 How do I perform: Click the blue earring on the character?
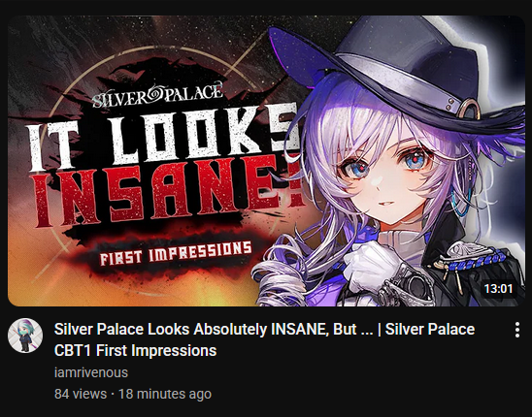click(461, 202)
